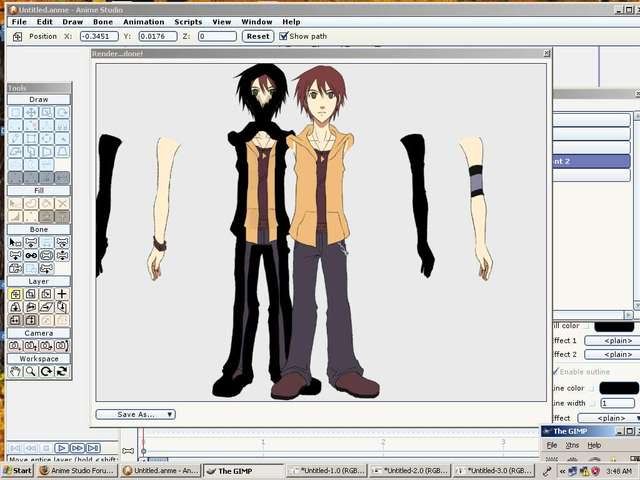Viewport: 640px width, 480px height.
Task: Click the Orbit Workspace tool icon
Action: pos(62,371)
